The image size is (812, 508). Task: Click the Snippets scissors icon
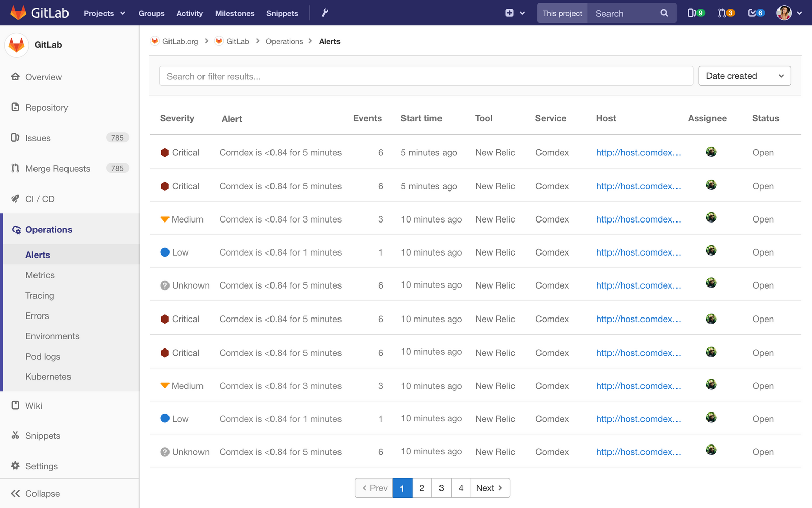[15, 435]
